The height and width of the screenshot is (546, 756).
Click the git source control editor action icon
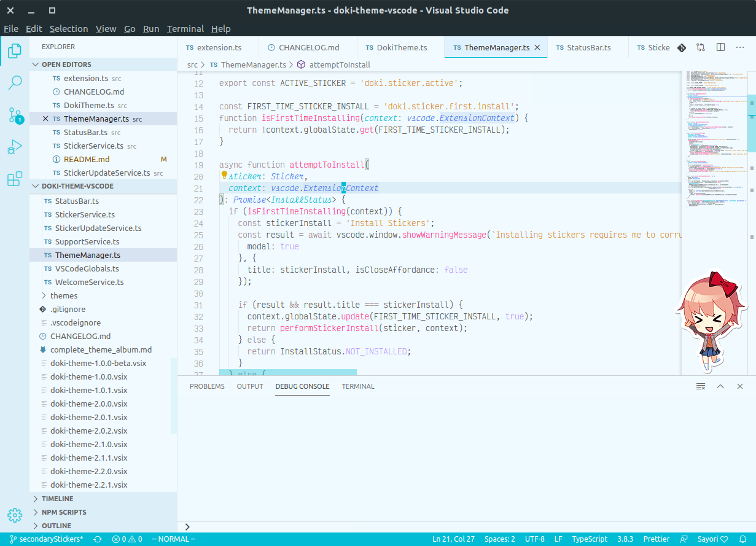(682, 47)
